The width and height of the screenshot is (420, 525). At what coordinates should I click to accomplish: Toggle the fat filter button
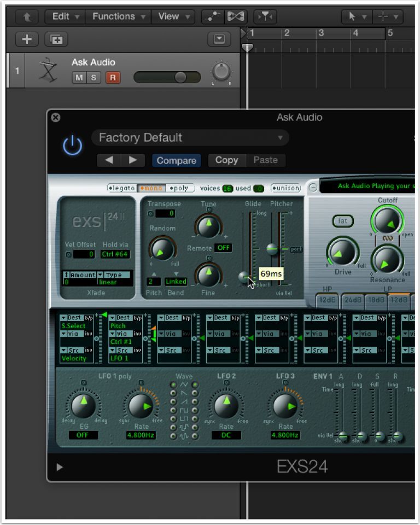343,221
